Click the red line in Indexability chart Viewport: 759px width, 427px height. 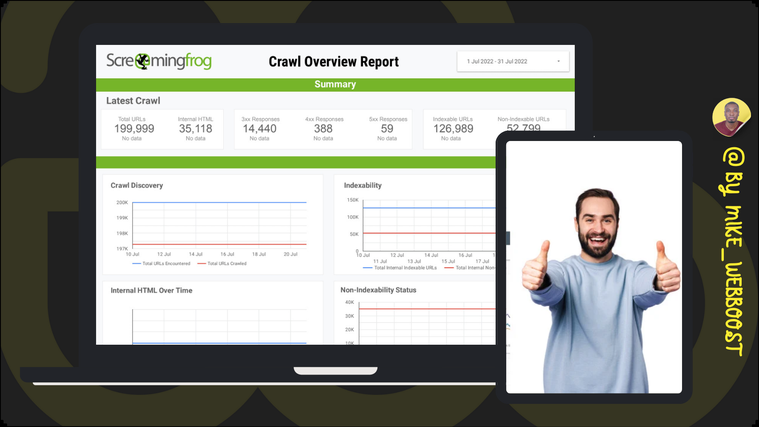pyautogui.click(x=429, y=233)
